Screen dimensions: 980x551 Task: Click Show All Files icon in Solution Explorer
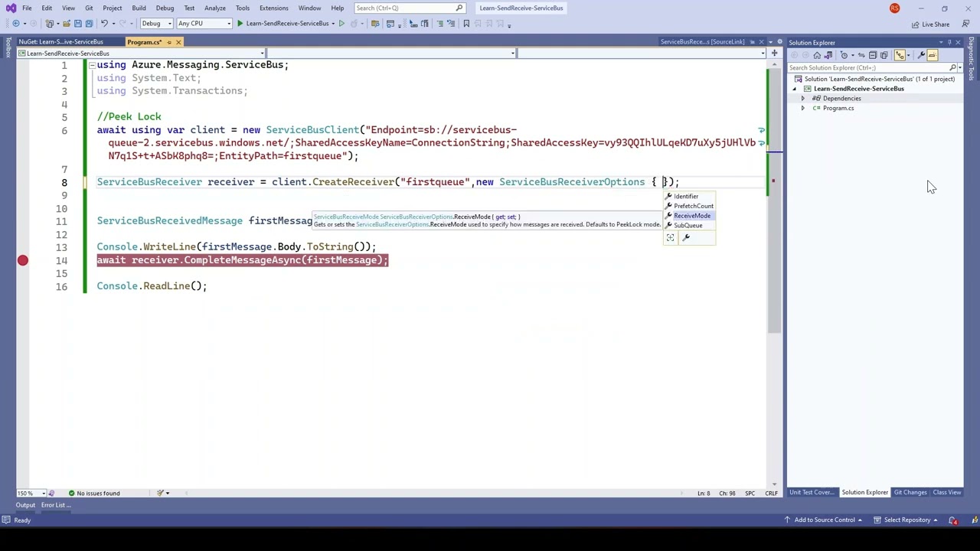(x=884, y=55)
